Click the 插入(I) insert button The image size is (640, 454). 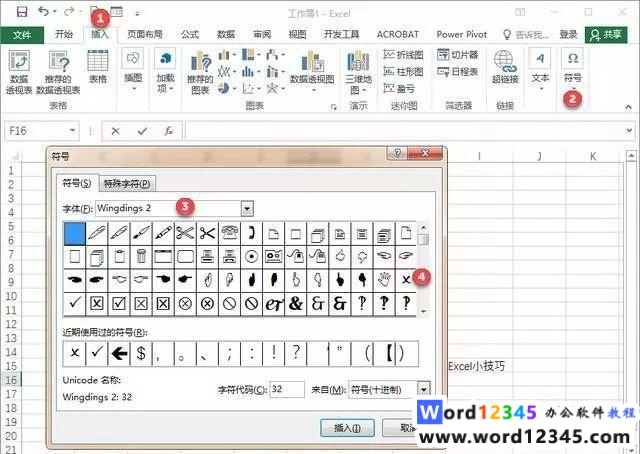pyautogui.click(x=347, y=427)
